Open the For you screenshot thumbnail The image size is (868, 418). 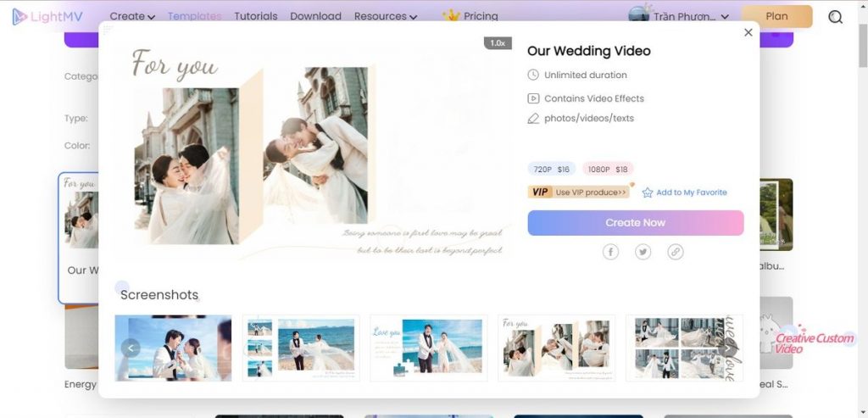pos(557,348)
